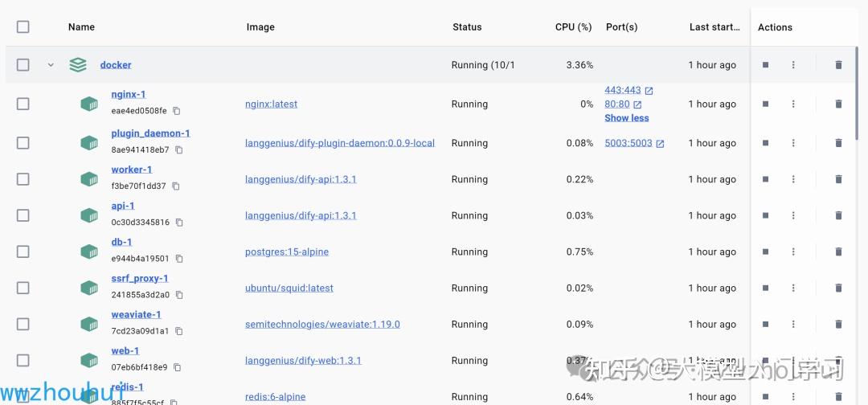Screen dimensions: 868x405
Task: Open the postgres:15-alpine image link
Action: (287, 252)
